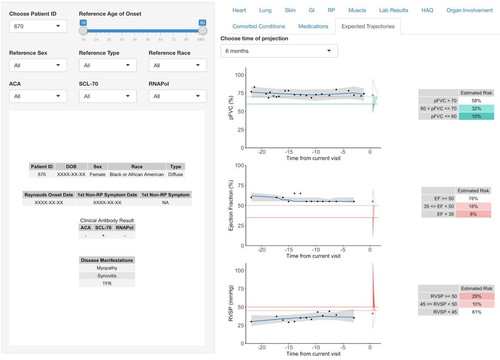Switch to the Lung tab
500x360 pixels.
[x=265, y=10]
